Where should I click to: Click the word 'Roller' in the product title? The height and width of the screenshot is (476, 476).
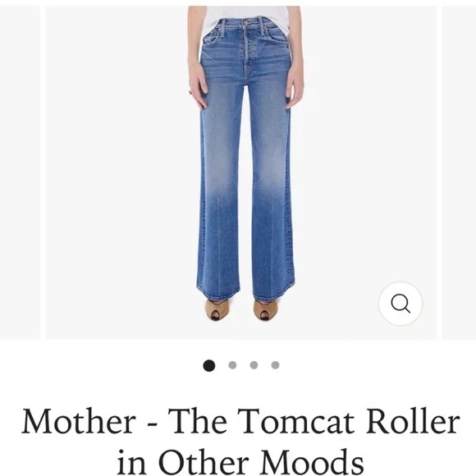click(413, 421)
